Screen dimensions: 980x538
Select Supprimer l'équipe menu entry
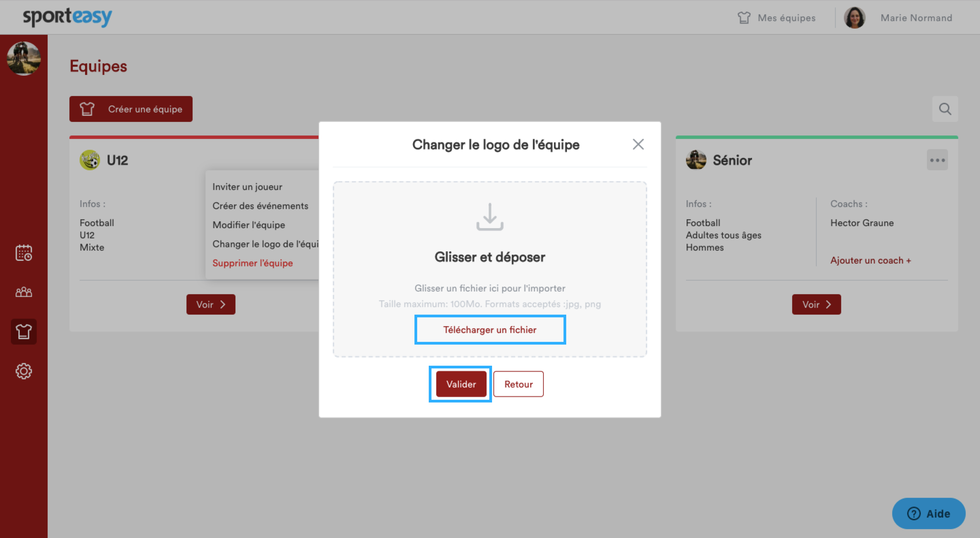coord(252,263)
